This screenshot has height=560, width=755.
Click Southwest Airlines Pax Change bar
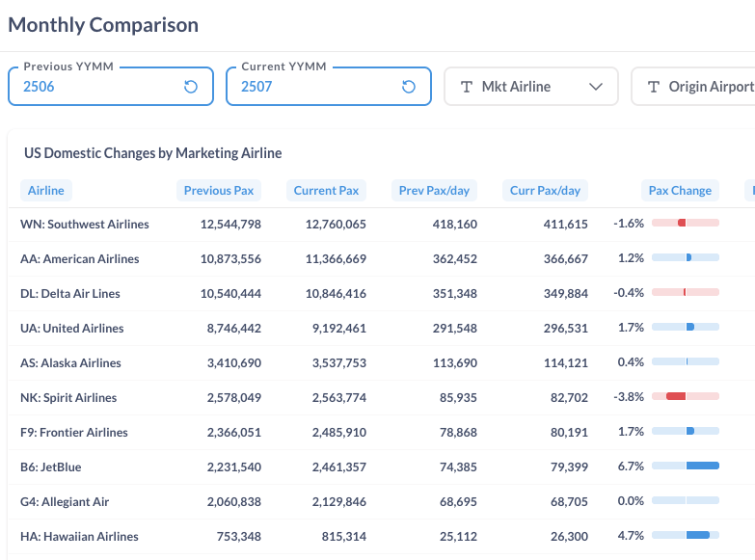(x=686, y=223)
